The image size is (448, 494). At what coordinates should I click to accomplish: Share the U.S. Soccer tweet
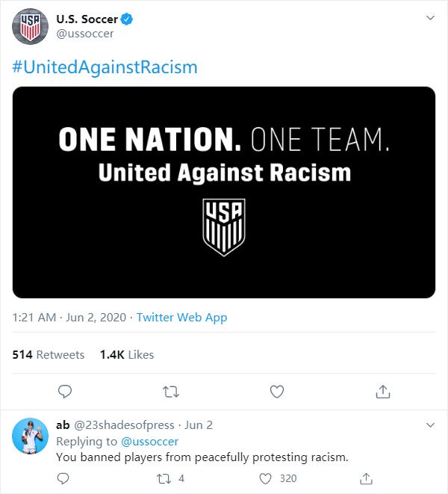pyautogui.click(x=382, y=391)
